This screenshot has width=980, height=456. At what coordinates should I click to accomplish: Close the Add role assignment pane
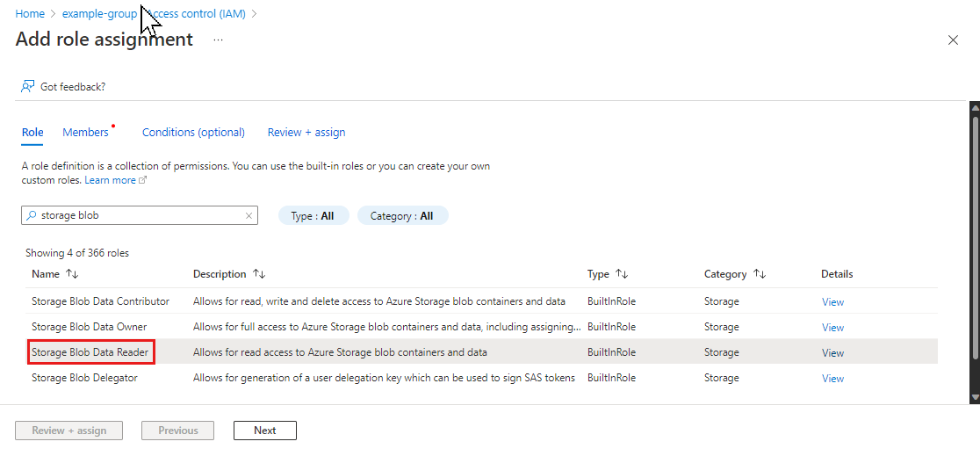tap(953, 40)
